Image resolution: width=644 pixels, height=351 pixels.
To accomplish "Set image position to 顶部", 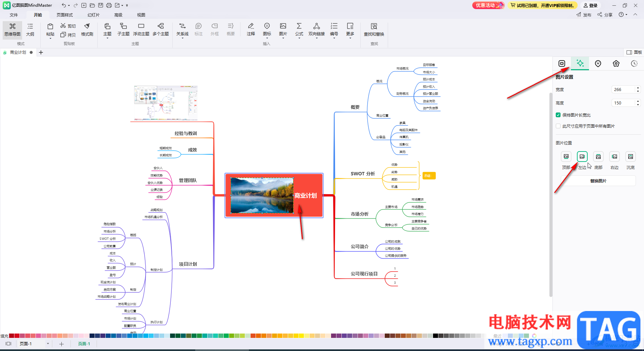I will (566, 157).
